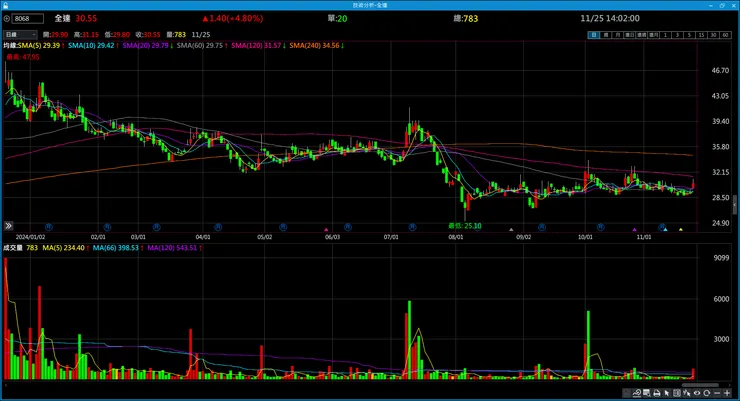The width and height of the screenshot is (740, 401).
Task: Click the purple triangle marker before 11/01
Action: tap(634, 229)
